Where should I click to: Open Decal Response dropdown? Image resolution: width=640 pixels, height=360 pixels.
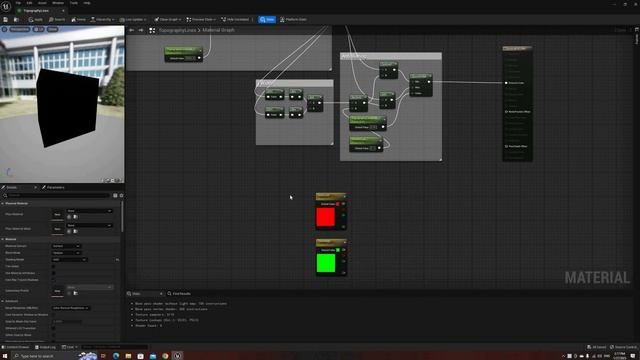tap(71, 308)
